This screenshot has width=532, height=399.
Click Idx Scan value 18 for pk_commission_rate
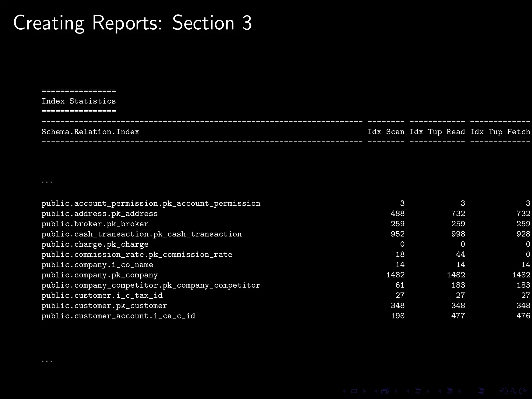pyautogui.click(x=400, y=255)
